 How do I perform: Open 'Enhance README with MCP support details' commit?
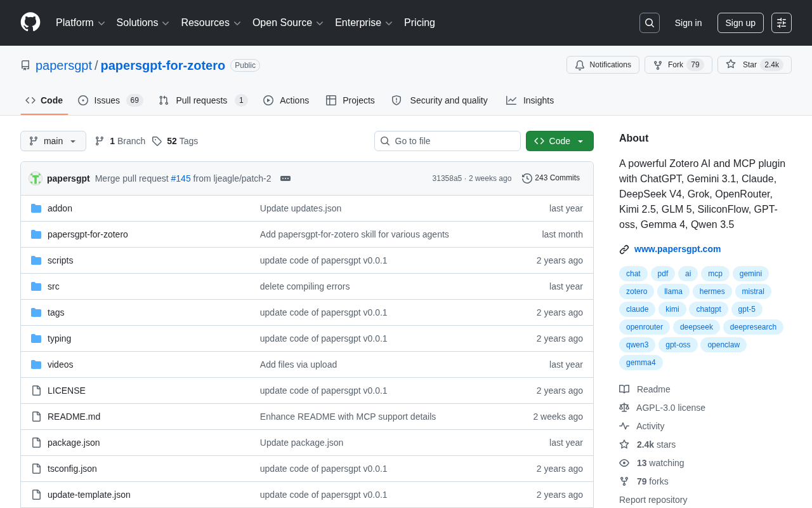pyautogui.click(x=348, y=417)
